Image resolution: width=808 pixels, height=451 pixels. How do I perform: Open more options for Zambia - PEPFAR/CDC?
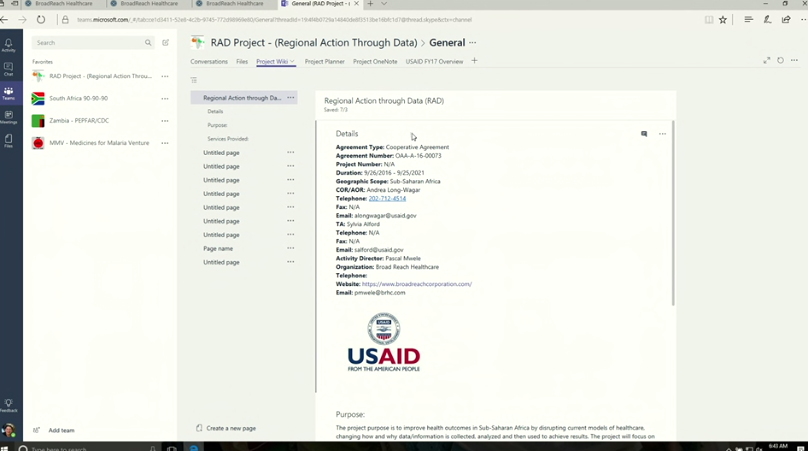pos(165,121)
